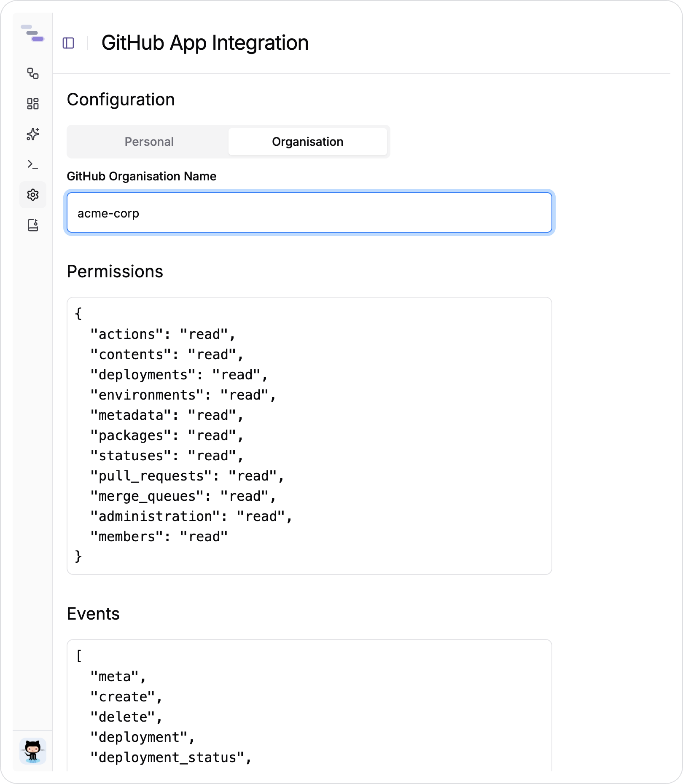Screen dimensions: 683x784
Task: Switch to the Personal tab
Action: pos(149,142)
